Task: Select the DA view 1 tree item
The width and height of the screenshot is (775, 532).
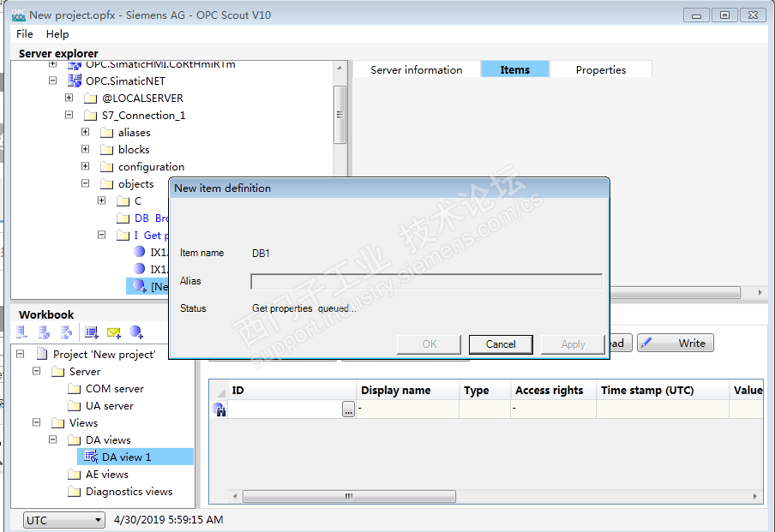Action: (135, 457)
